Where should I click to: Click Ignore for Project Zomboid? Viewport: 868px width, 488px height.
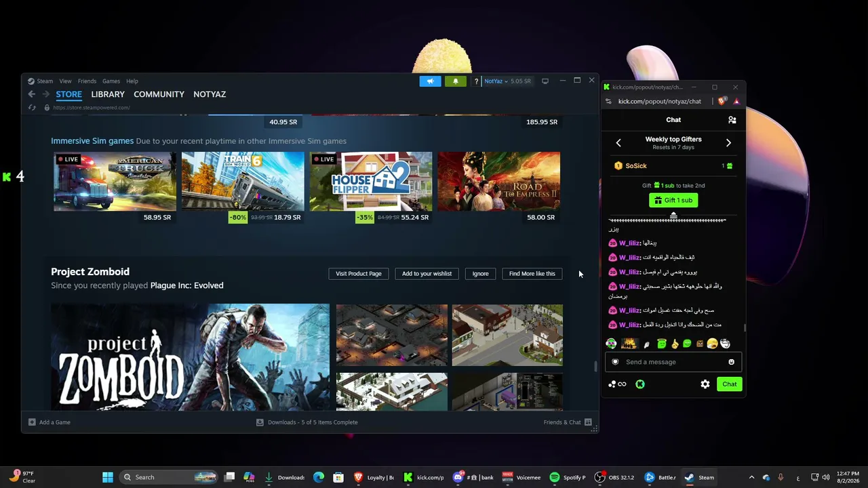tap(480, 274)
